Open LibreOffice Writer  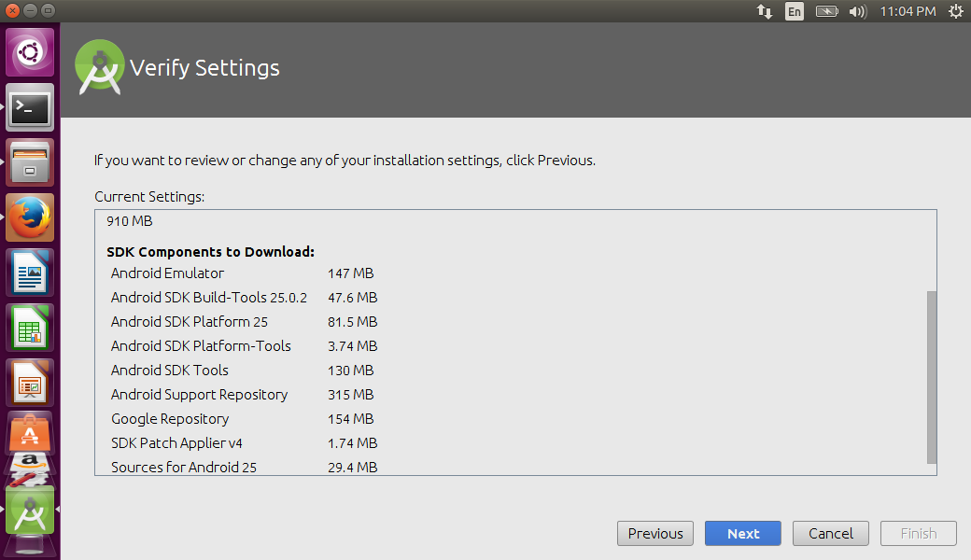(30, 273)
